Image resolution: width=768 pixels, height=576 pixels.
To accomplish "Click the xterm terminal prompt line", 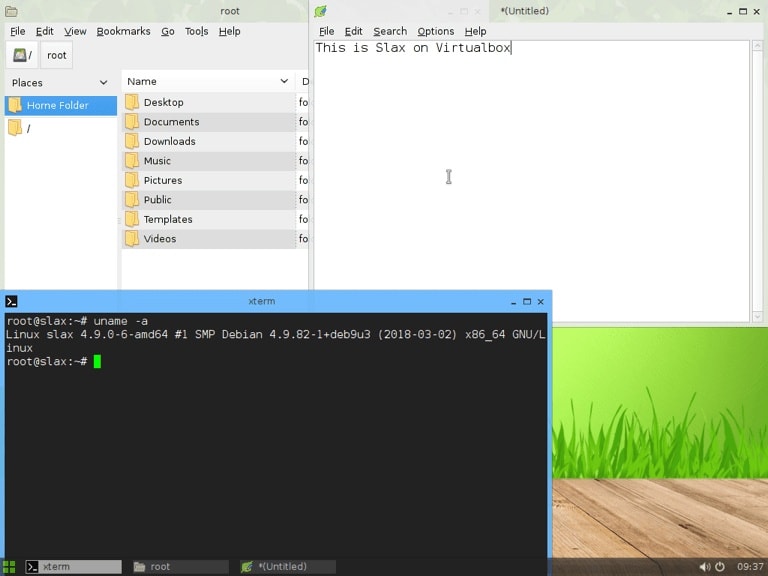I will (54, 361).
